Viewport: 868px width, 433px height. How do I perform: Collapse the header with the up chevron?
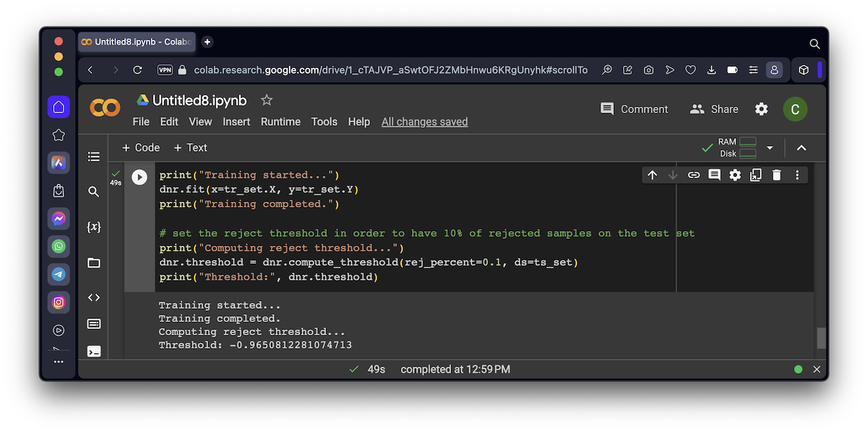tap(801, 148)
